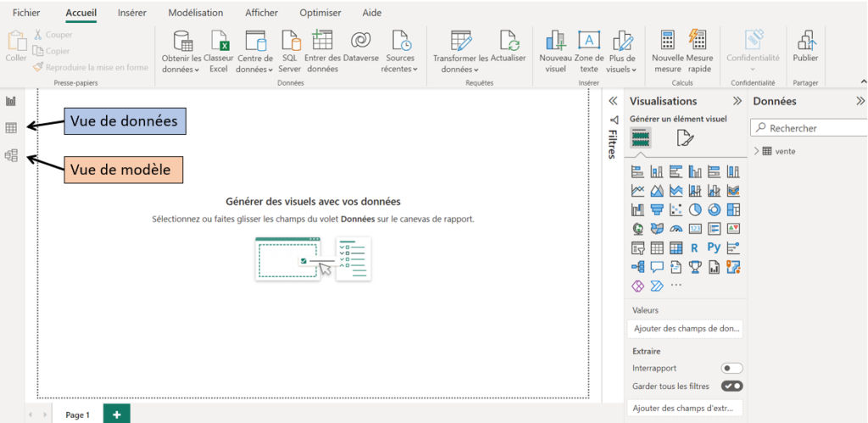Open the Data view from left sidebar

[x=11, y=128]
